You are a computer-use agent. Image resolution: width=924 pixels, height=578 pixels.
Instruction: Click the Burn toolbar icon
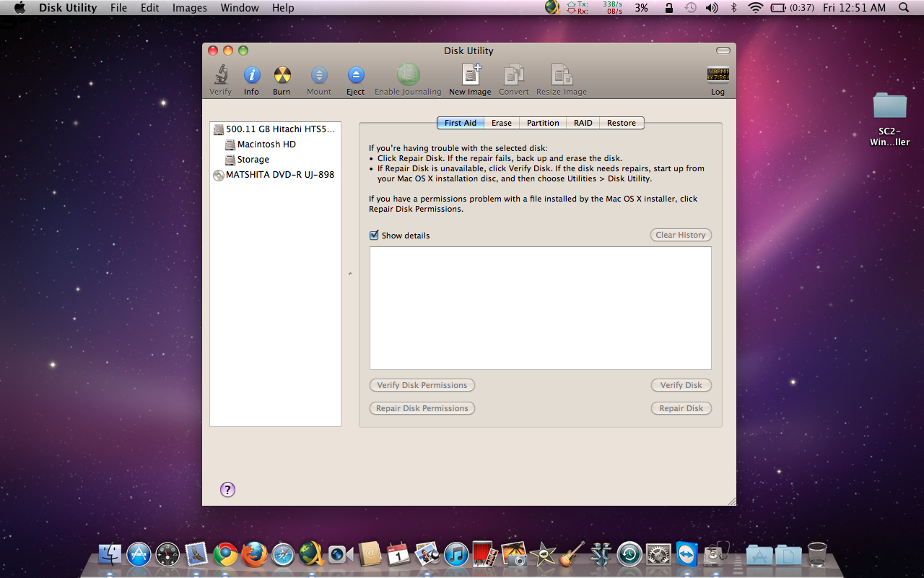pos(282,79)
